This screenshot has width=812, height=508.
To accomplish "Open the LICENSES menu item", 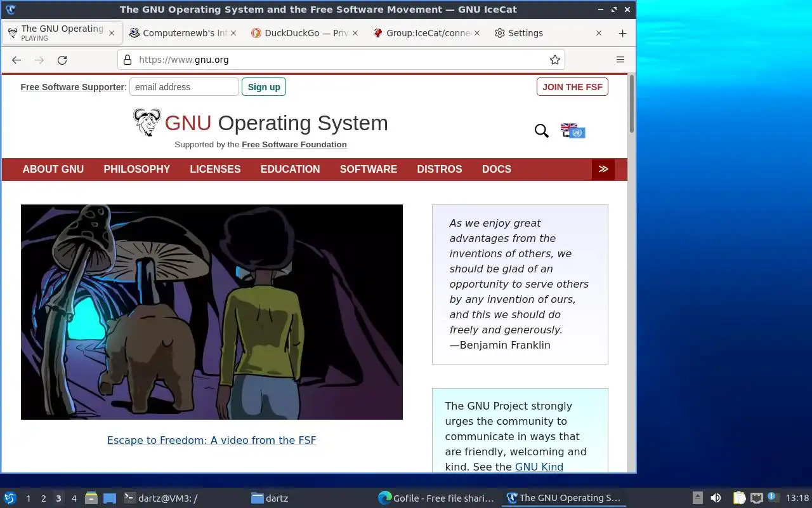I will pyautogui.click(x=215, y=169).
